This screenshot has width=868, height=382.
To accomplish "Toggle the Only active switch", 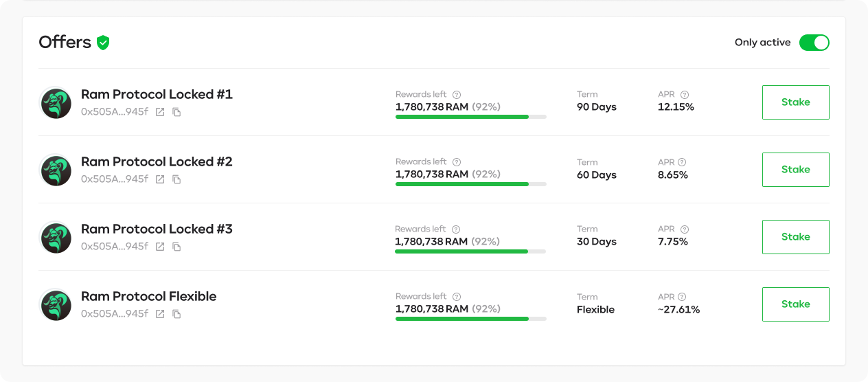I will [x=814, y=43].
